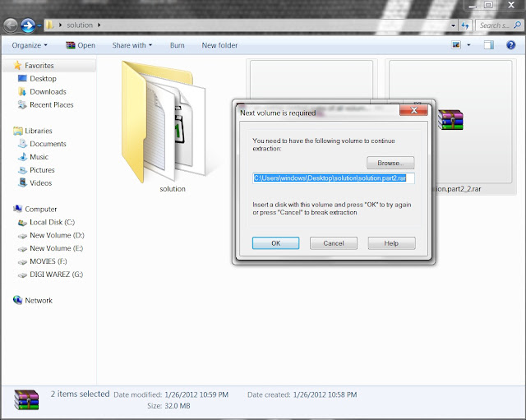Click Help in Next volume dialog

pyautogui.click(x=391, y=243)
